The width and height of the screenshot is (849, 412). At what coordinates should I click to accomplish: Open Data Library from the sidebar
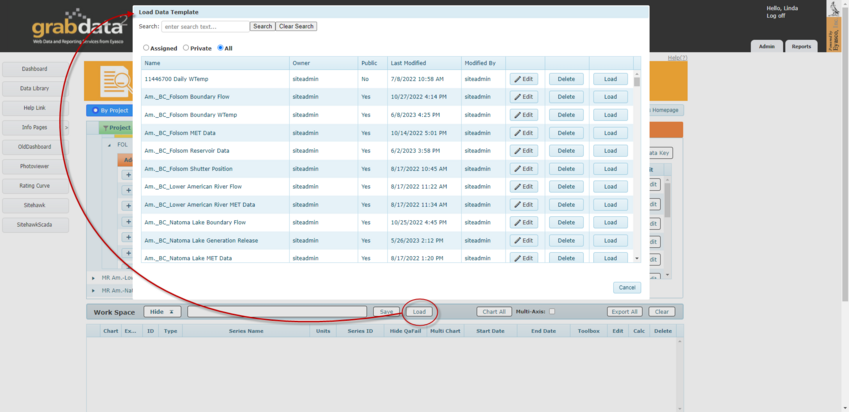tap(35, 89)
